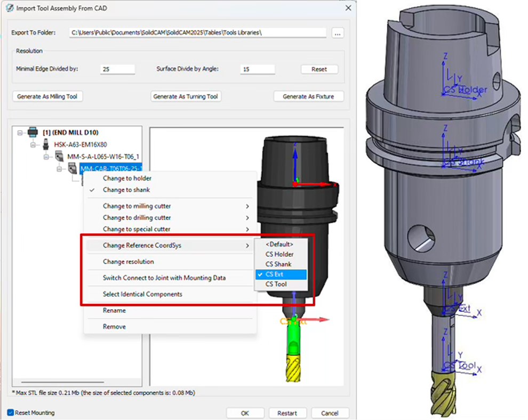
Task: Cancel the import dialog
Action: (x=330, y=413)
